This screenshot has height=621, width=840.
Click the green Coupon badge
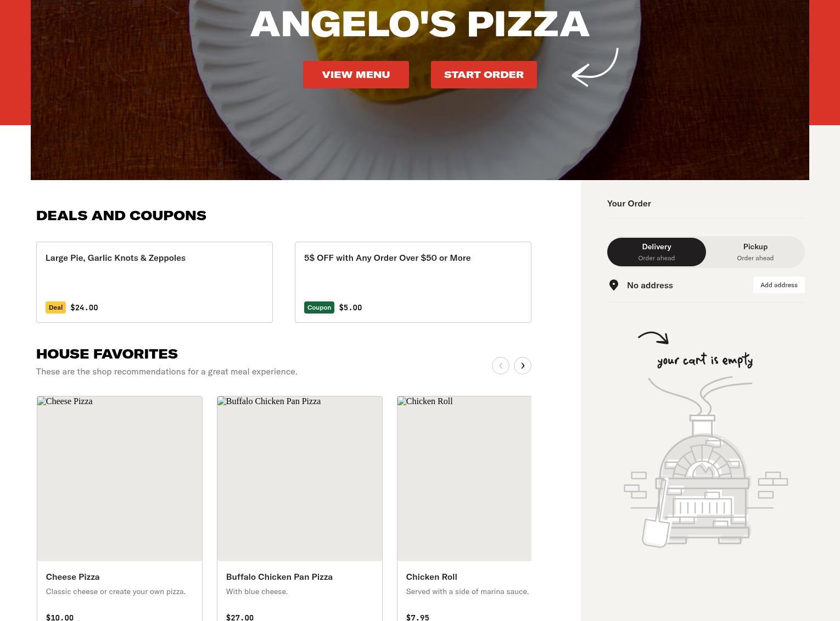[319, 307]
